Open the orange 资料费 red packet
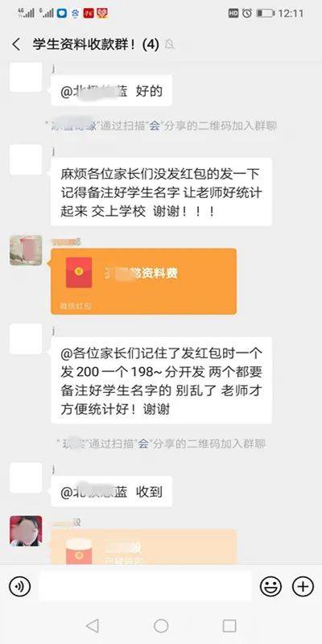The width and height of the screenshot is (322, 644). coord(144,281)
